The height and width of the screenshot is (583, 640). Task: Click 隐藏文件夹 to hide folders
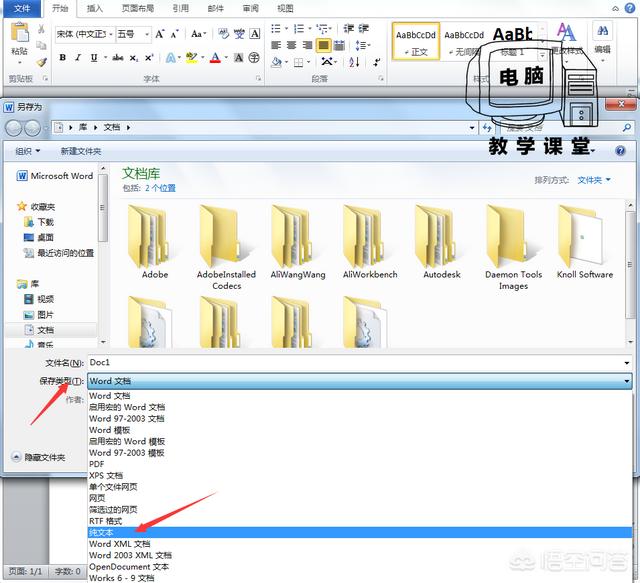38,457
